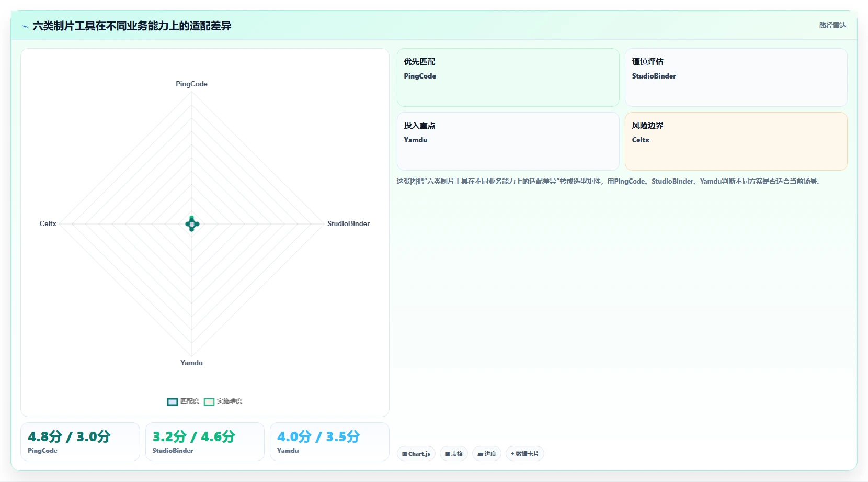Click the icon in the Chart.js tag
Screen dimensions: 868x482
click(404, 454)
